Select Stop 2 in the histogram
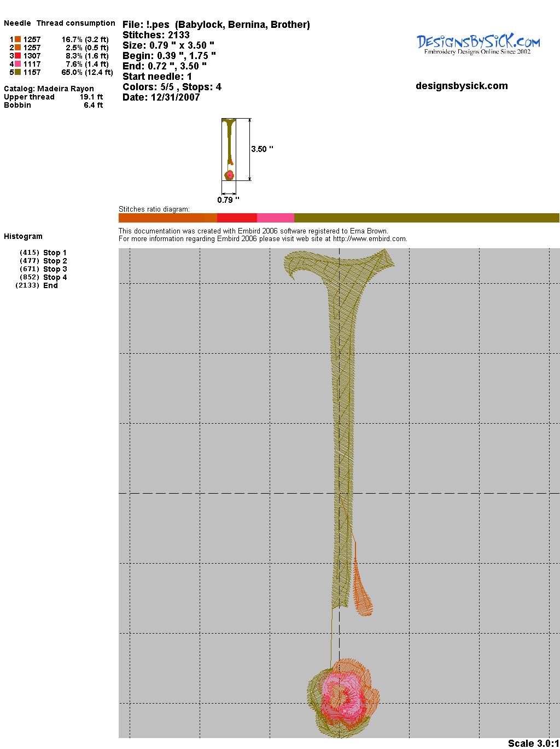 55,261
